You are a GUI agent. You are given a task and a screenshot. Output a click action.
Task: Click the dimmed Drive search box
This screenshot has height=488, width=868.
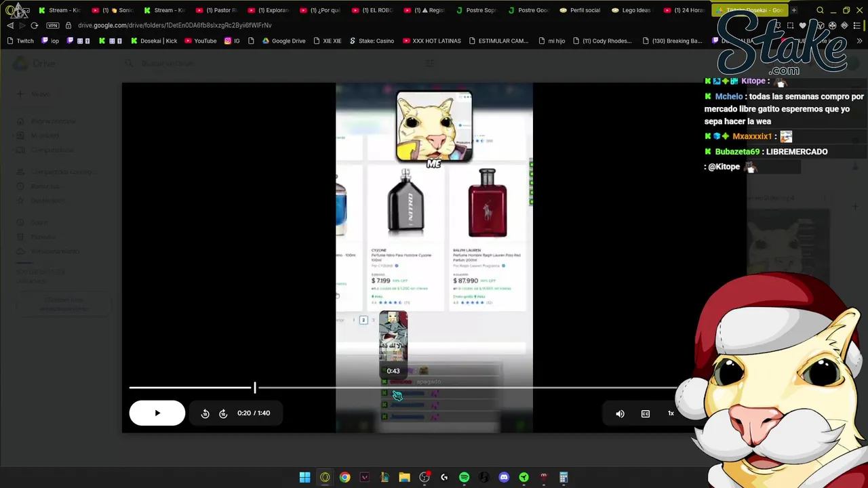278,64
